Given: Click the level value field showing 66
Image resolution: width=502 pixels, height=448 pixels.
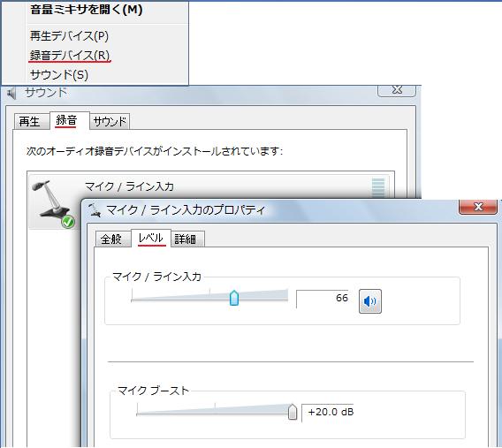Looking at the screenshot, I should coord(323,299).
